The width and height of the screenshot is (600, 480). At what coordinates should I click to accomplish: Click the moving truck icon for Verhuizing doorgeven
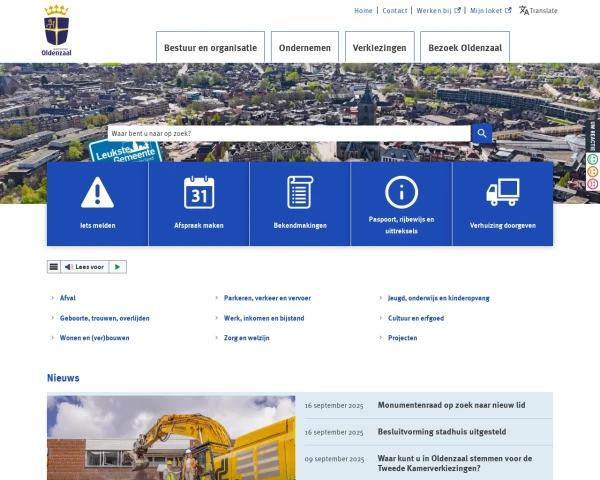pyautogui.click(x=503, y=192)
